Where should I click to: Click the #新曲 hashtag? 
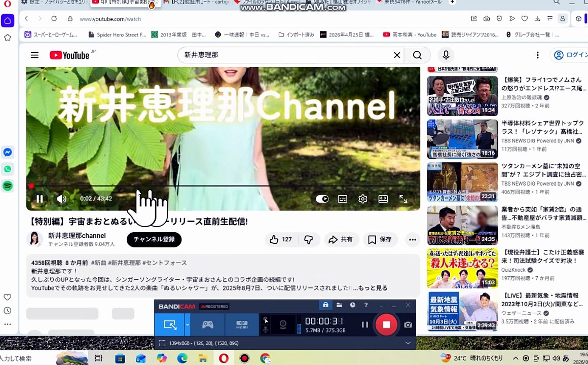tap(99, 263)
